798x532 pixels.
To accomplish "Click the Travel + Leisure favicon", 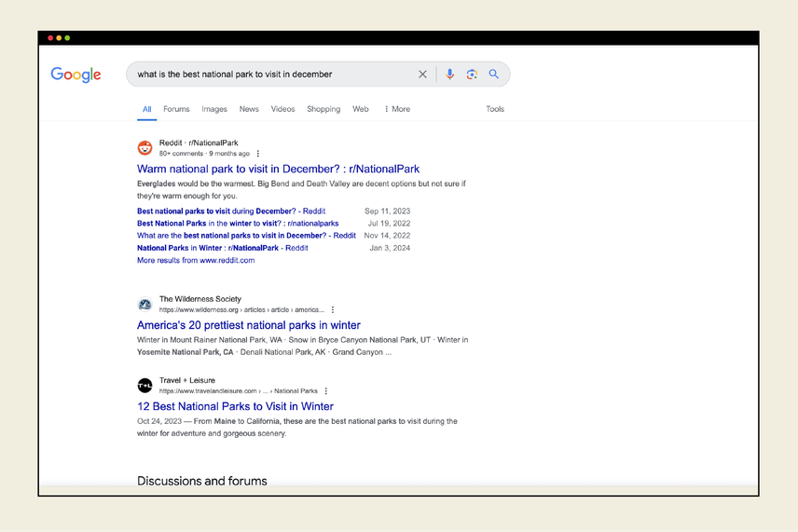I will 145,386.
